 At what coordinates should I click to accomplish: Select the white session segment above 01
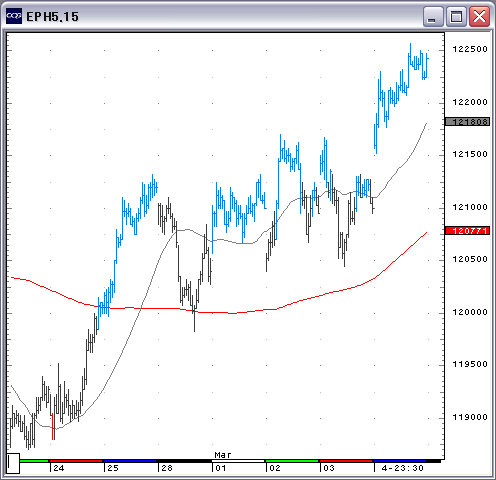click(x=238, y=461)
